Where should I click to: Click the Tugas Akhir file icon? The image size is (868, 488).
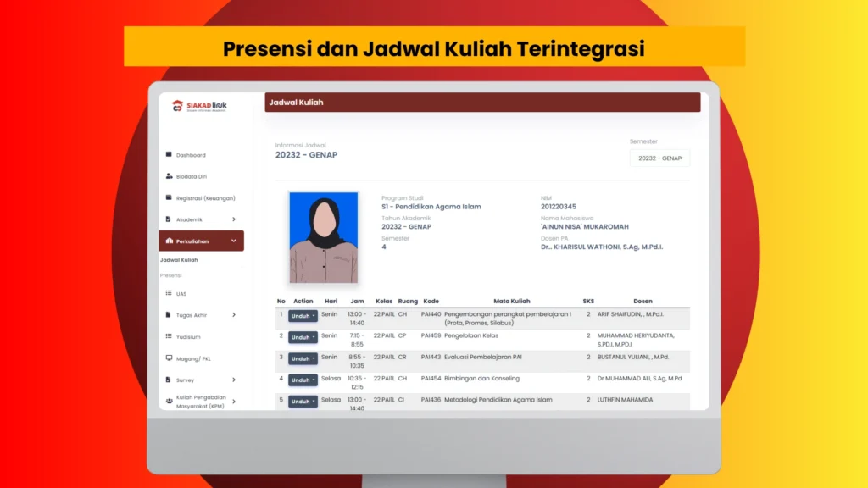pos(169,315)
